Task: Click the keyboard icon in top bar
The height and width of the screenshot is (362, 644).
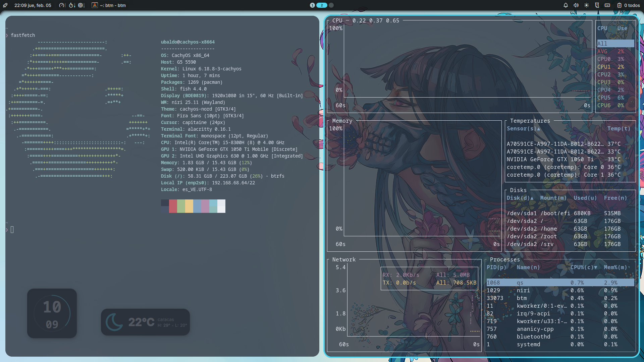Action: (607, 5)
